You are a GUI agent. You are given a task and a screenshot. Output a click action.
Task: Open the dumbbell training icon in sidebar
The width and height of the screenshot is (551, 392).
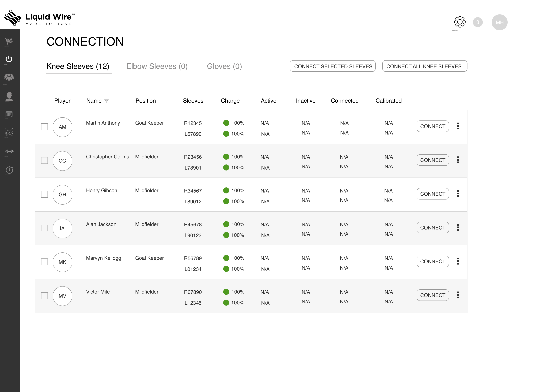pos(9,151)
